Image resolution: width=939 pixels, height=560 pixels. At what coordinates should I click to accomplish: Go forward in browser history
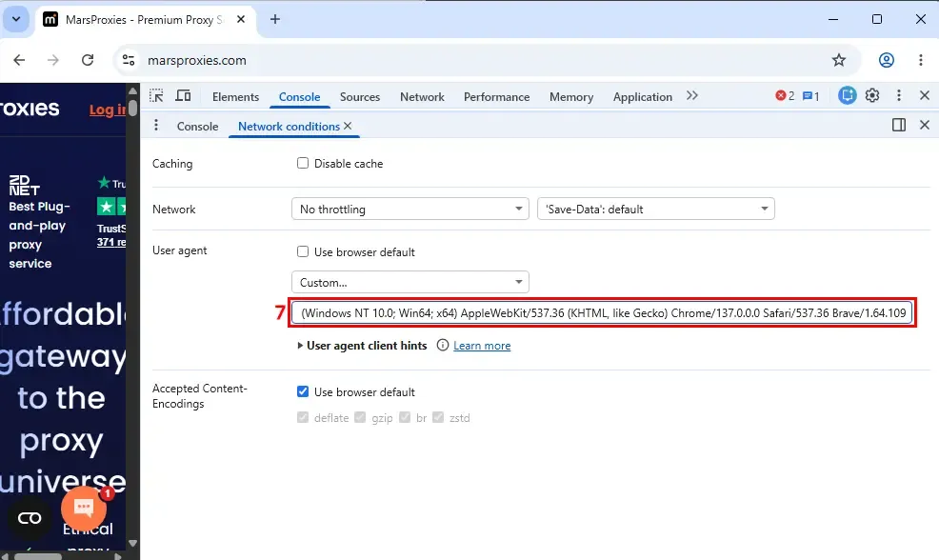[53, 60]
